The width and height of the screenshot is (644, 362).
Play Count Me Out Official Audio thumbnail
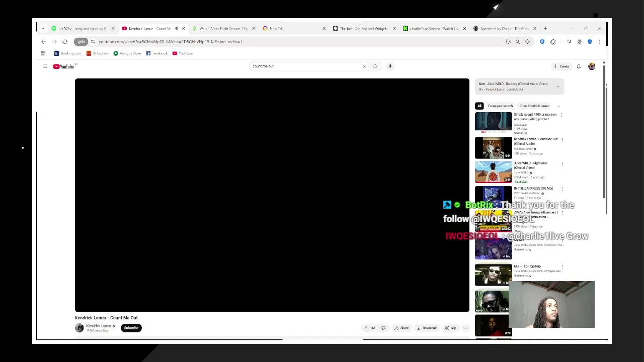pyautogui.click(x=494, y=147)
